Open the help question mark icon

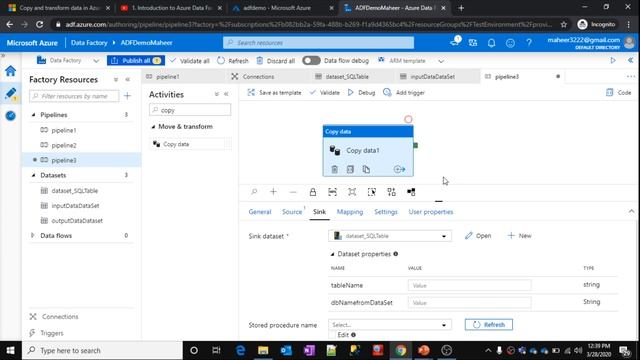click(x=529, y=43)
